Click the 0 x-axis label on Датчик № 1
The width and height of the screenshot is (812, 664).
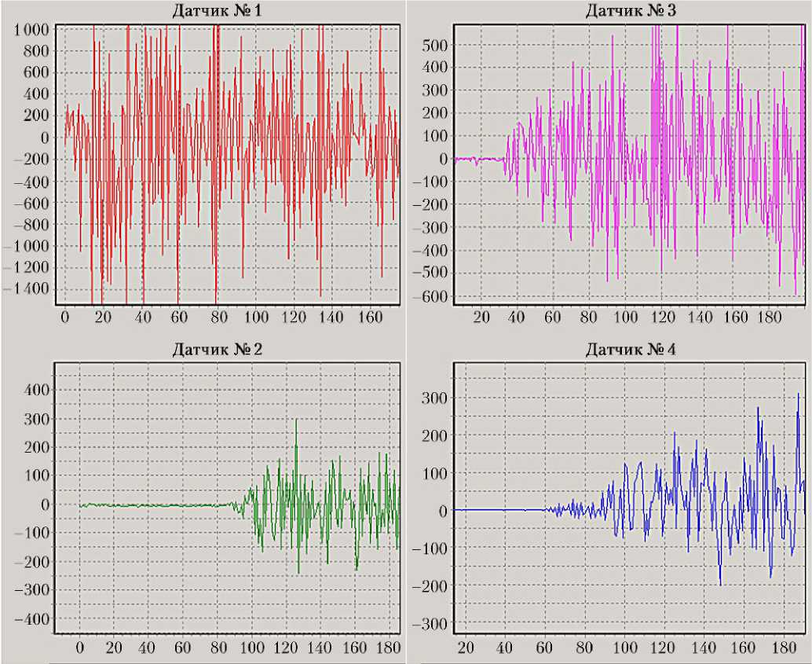[x=64, y=317]
